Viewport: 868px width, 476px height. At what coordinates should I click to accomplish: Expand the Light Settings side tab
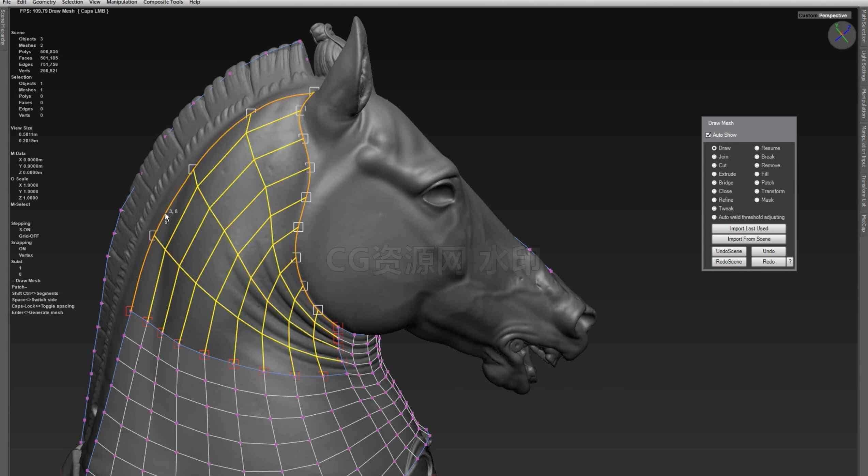tap(864, 65)
